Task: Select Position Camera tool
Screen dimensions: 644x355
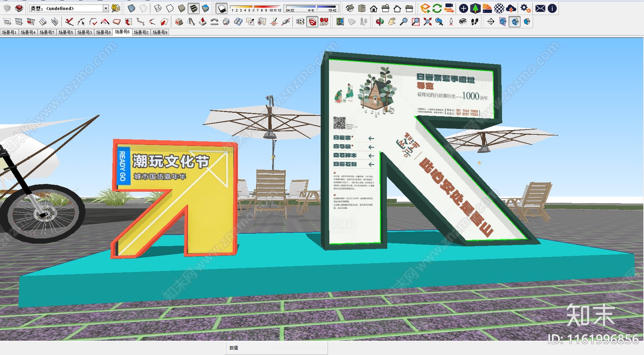Action: coord(451,22)
